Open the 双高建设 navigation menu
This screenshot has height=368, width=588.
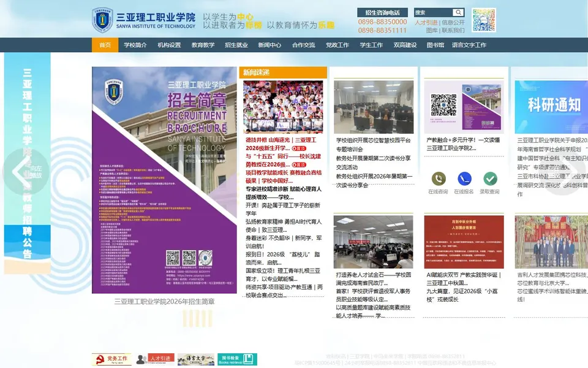coord(405,45)
